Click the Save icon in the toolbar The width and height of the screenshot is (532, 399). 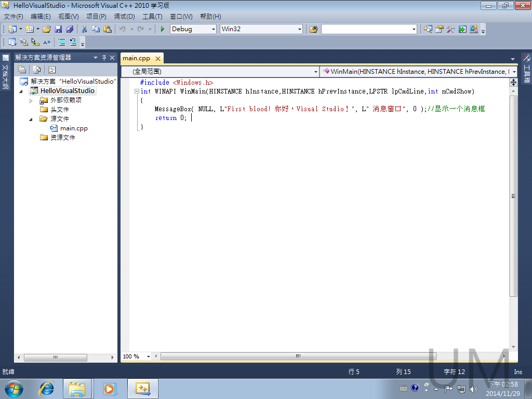click(x=58, y=29)
